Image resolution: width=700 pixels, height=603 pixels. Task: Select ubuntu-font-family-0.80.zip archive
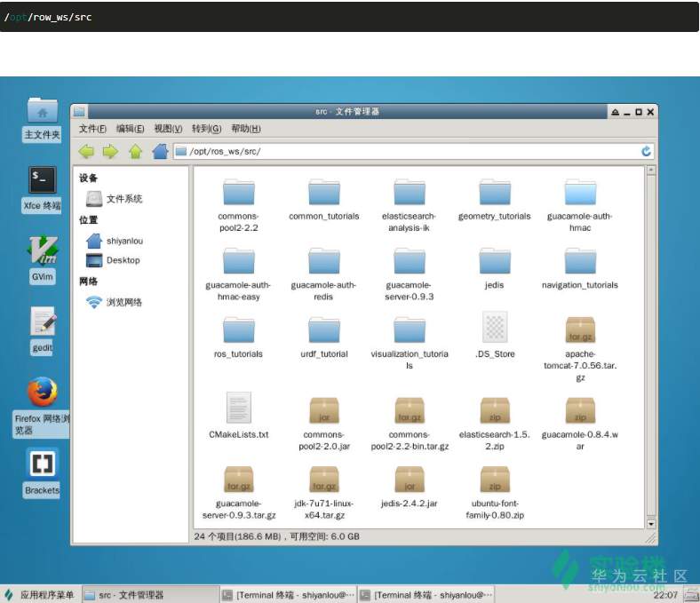(x=495, y=493)
